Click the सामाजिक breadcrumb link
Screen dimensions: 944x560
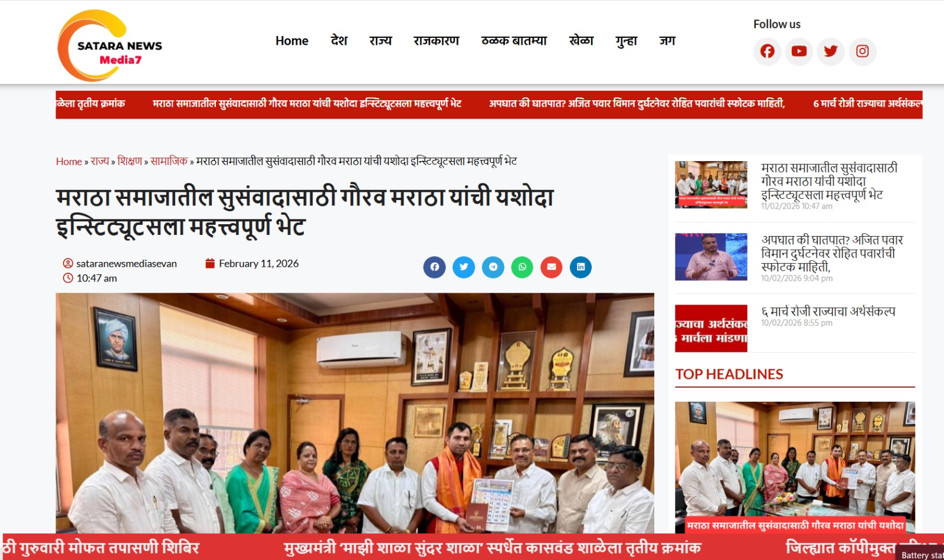pyautogui.click(x=169, y=161)
